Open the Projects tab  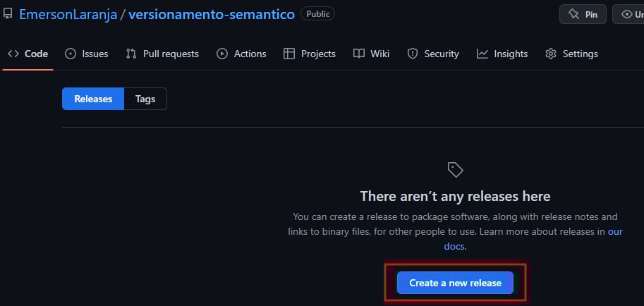tap(310, 54)
